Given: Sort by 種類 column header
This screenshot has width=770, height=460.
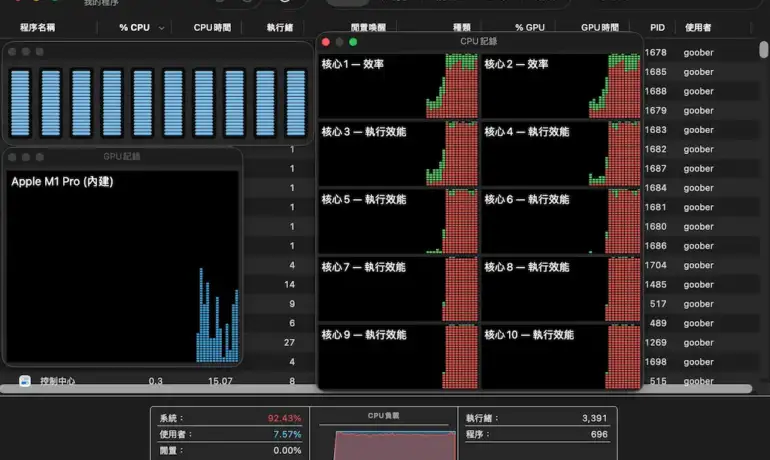Looking at the screenshot, I should 462,27.
